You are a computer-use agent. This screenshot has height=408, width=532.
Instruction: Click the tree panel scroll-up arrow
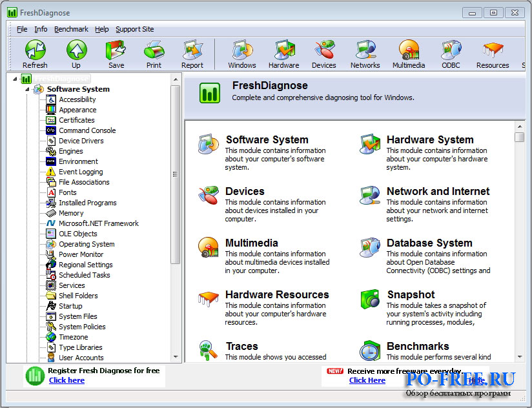(176, 79)
